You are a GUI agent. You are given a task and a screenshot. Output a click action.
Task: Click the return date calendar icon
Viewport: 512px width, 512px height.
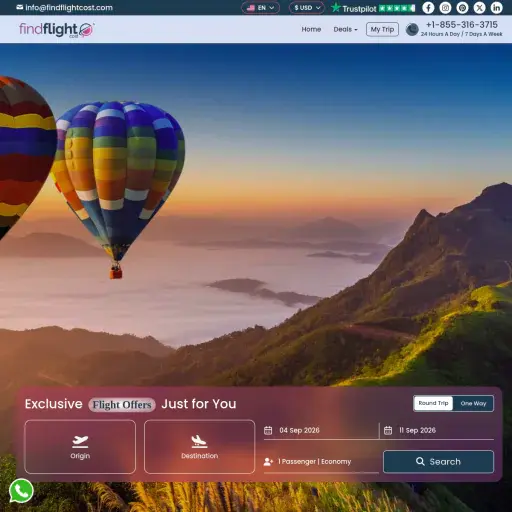coord(388,430)
